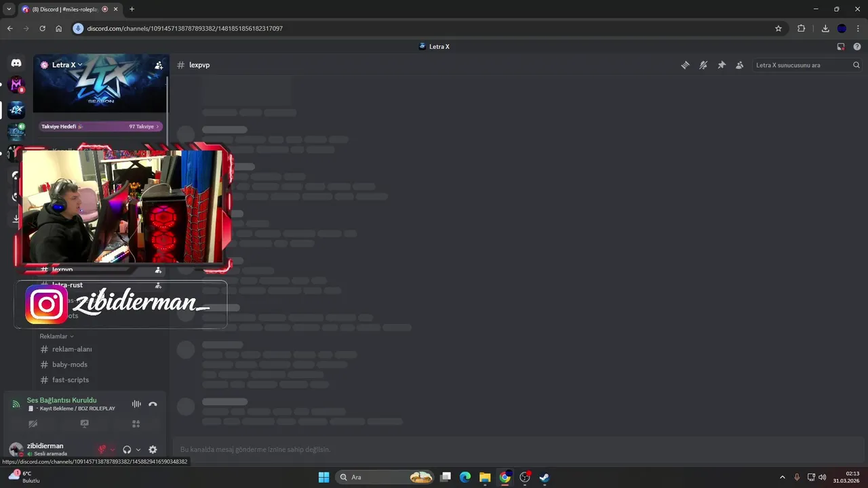
Task: Open Steam from the taskbar
Action: (x=544, y=477)
